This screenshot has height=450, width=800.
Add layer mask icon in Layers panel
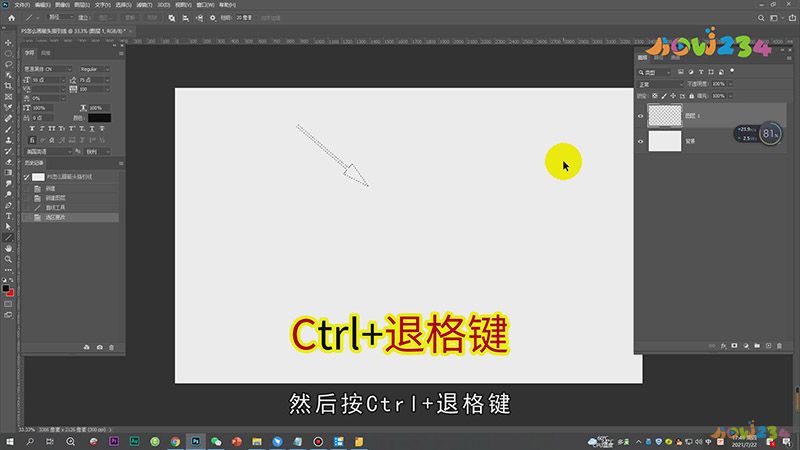(x=734, y=346)
